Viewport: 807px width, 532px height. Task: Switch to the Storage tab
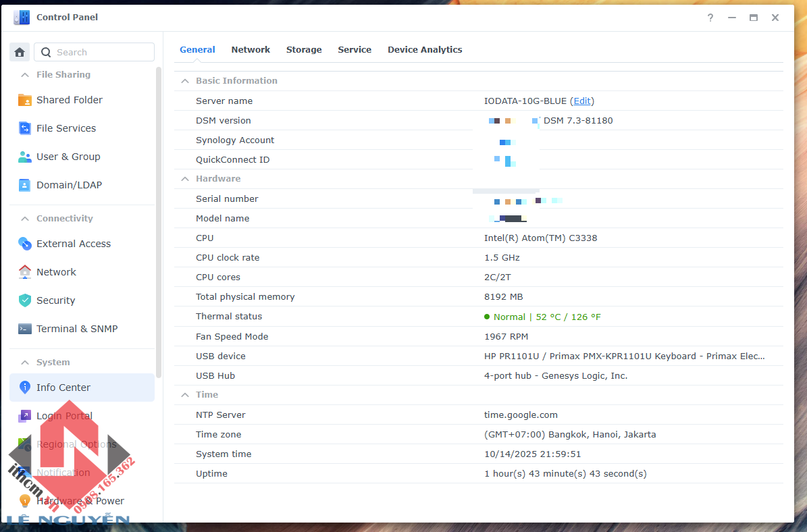click(x=304, y=49)
